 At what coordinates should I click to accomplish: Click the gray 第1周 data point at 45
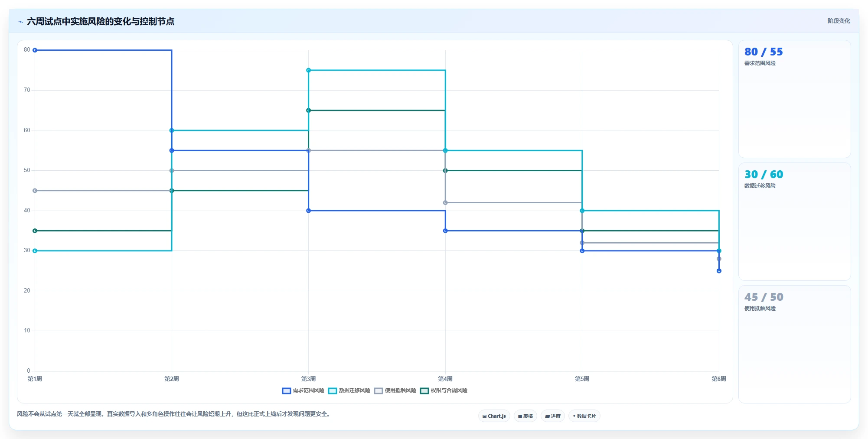click(x=35, y=191)
